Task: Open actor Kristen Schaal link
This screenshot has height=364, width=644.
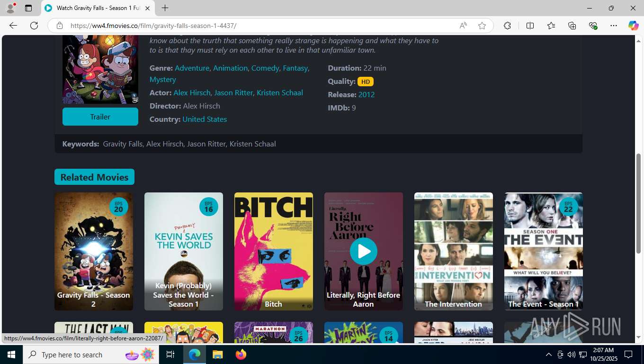Action: coord(280,92)
